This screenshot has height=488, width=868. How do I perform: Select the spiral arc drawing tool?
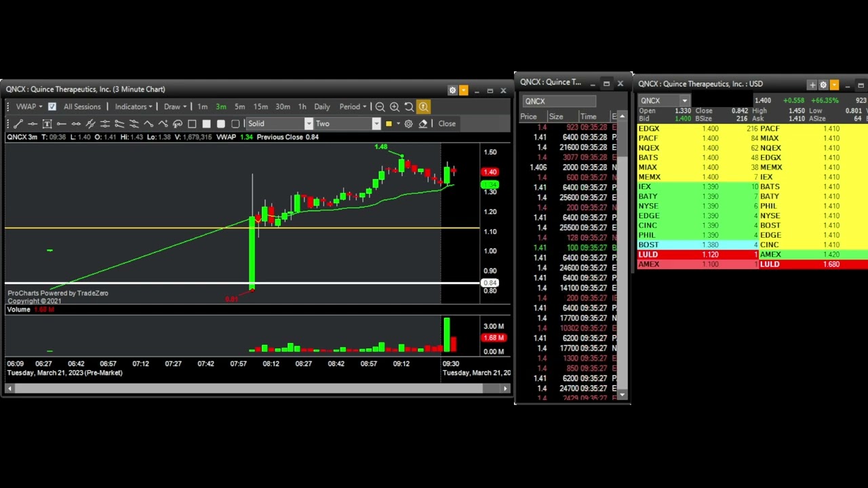tap(178, 123)
